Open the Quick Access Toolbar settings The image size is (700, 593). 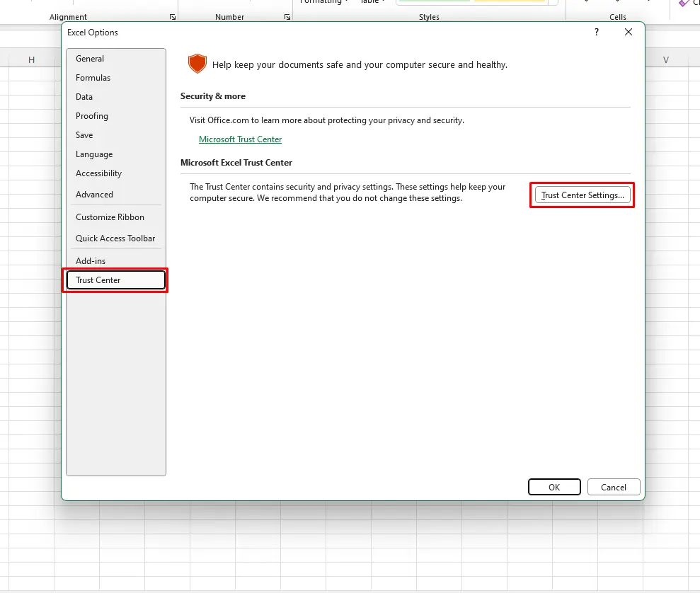click(x=115, y=238)
